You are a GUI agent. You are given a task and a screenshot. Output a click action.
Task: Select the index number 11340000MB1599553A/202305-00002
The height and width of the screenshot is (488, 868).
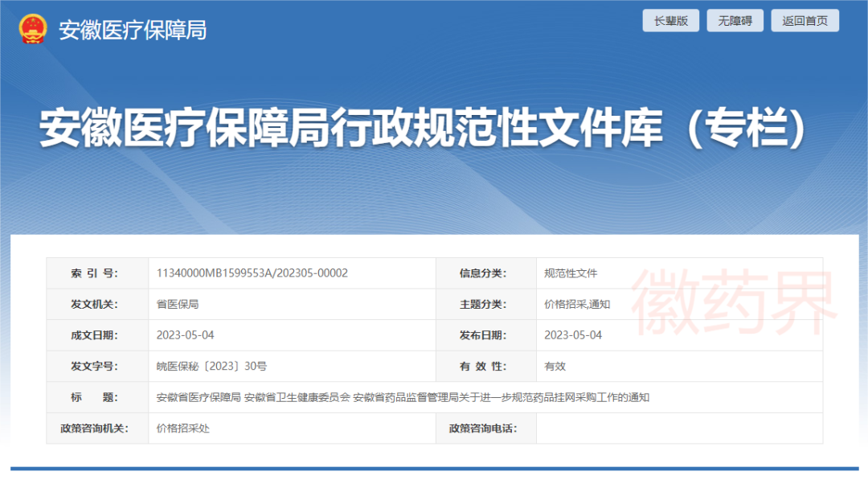click(x=252, y=273)
